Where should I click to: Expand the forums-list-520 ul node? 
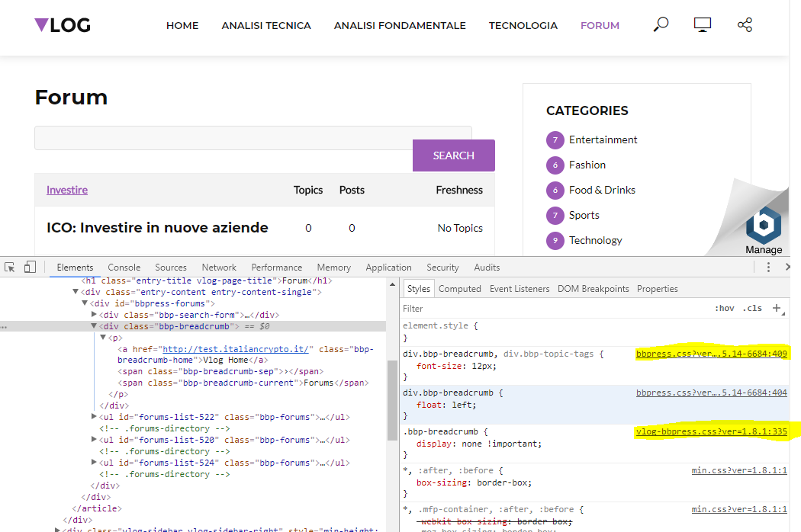(x=94, y=439)
